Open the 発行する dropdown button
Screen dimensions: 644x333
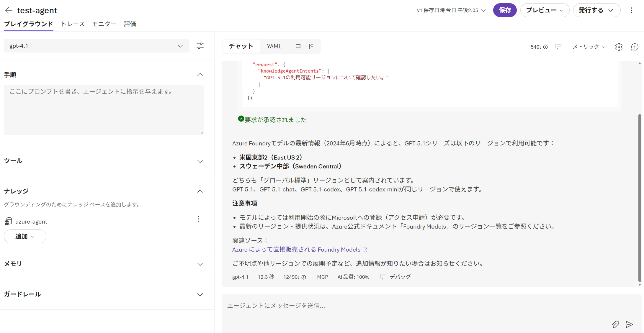(596, 10)
